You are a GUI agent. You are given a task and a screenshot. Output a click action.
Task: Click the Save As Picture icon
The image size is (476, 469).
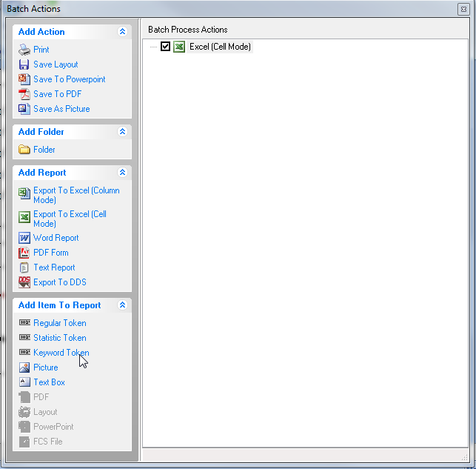click(24, 109)
